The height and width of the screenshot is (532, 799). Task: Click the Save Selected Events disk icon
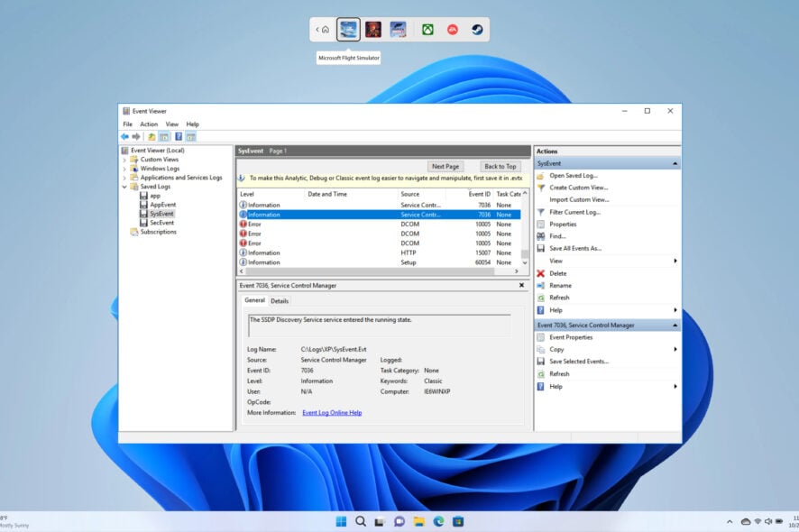(x=541, y=362)
